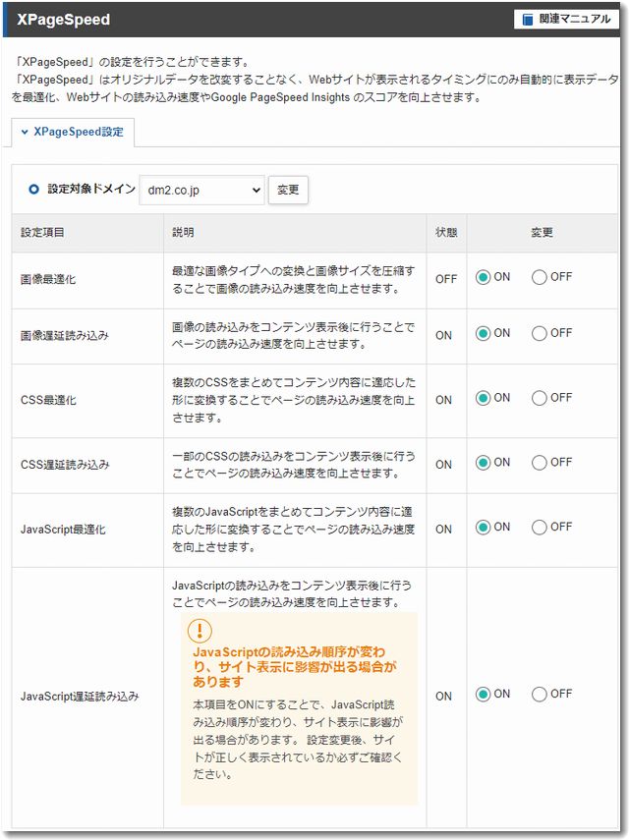The image size is (629, 840).
Task: Click the ON status of CSS最適化
Action: pyautogui.click(x=443, y=400)
